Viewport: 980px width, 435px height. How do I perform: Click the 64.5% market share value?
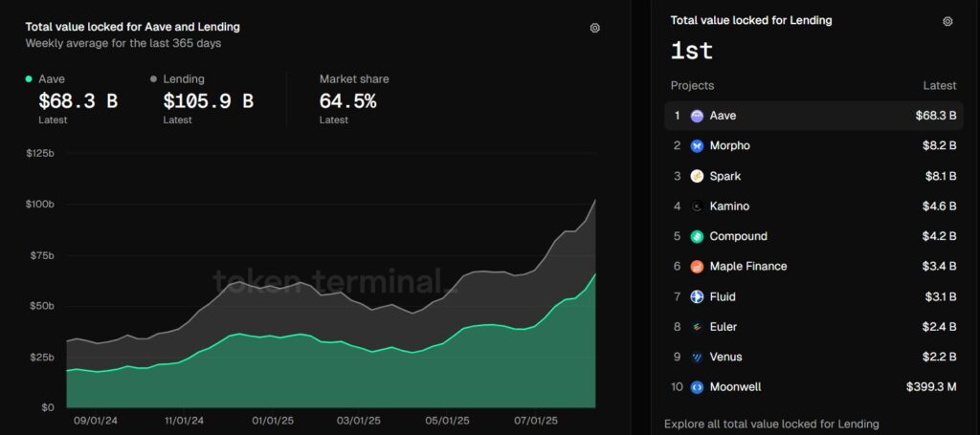(x=347, y=100)
